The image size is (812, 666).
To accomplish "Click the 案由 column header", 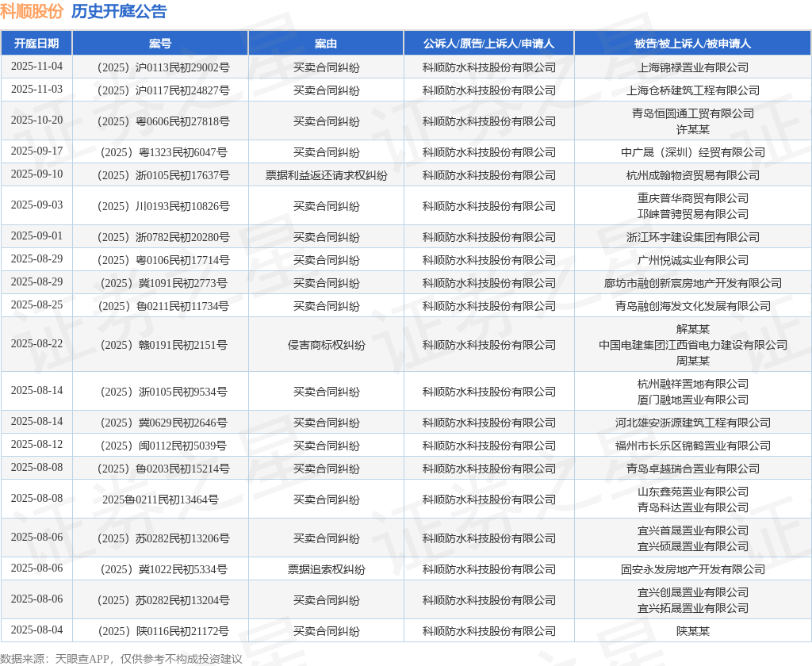I will pos(326,44).
